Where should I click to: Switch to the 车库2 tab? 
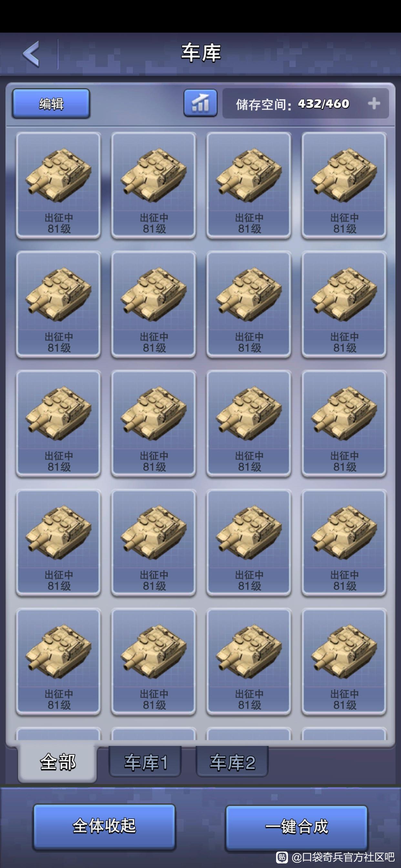click(232, 762)
